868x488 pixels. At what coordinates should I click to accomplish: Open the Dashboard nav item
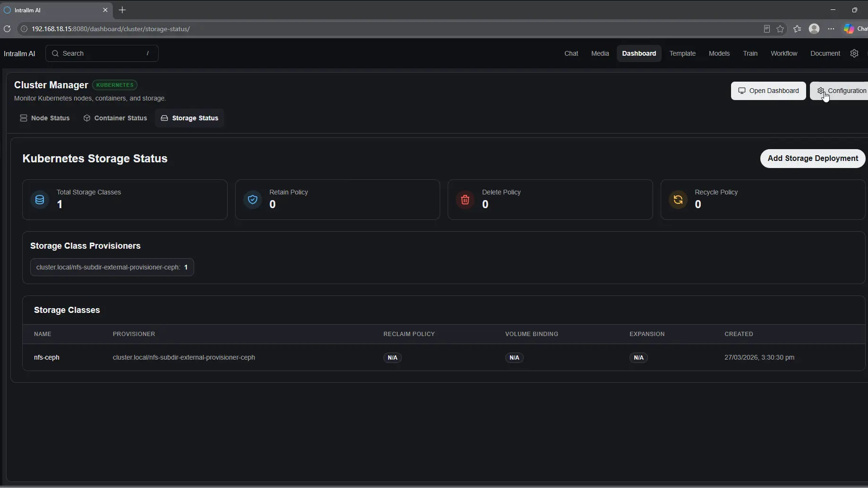point(639,53)
